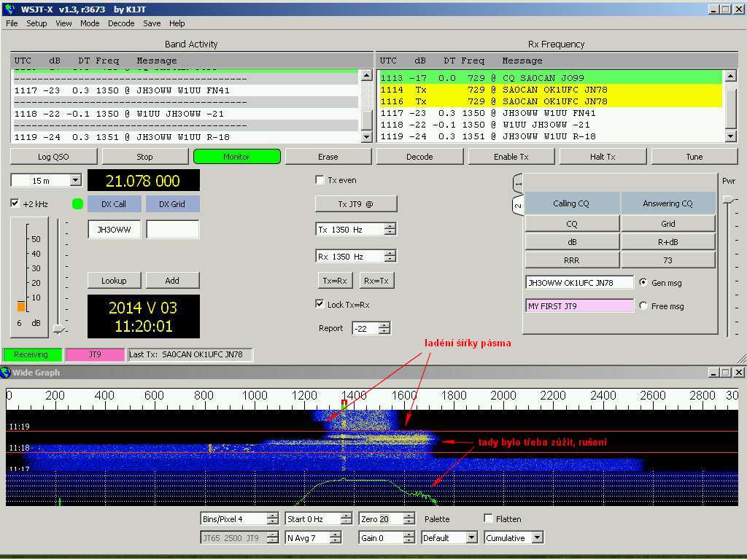Switch to message tab 1
This screenshot has width=747, height=560.
pyautogui.click(x=518, y=182)
